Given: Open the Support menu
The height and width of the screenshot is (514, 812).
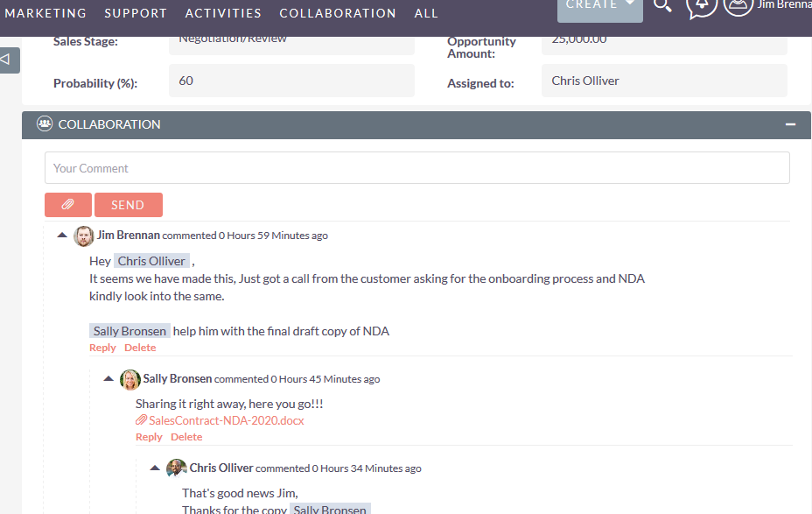Looking at the screenshot, I should point(136,13).
